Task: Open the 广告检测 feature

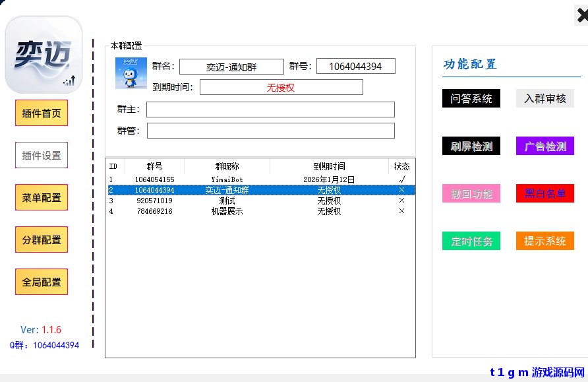Action: (544, 145)
